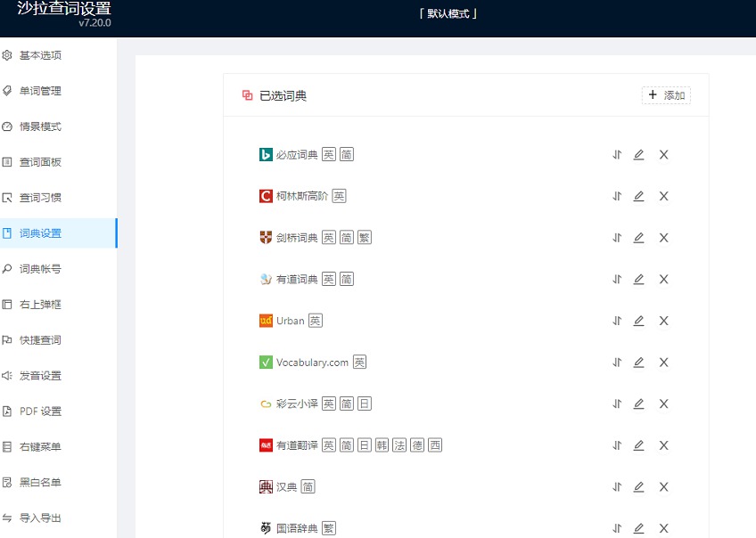Select the 词典设置 sidebar item
This screenshot has height=538, width=756.
[58, 233]
